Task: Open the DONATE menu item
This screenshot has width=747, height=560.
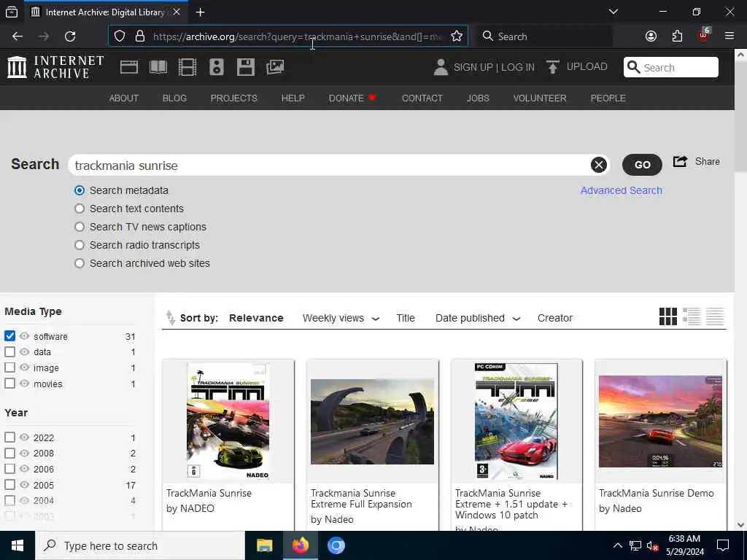Action: pyautogui.click(x=352, y=98)
